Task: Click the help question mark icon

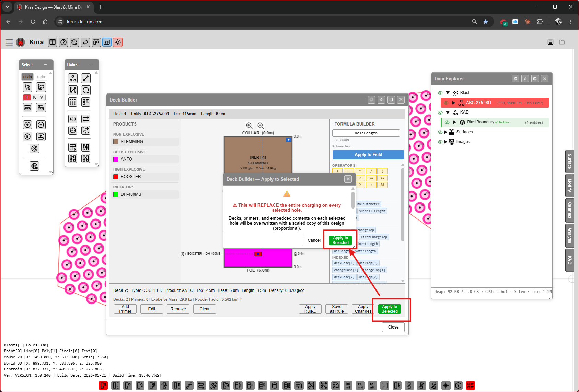Action: tap(63, 42)
